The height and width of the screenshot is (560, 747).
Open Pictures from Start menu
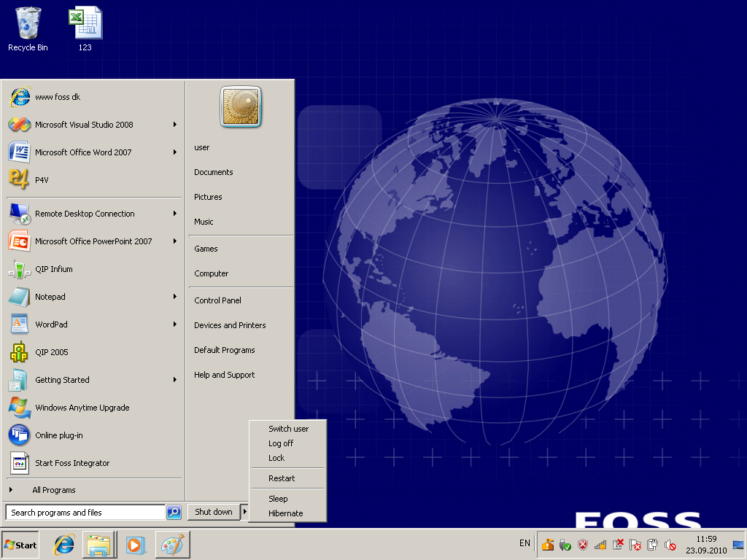208,197
